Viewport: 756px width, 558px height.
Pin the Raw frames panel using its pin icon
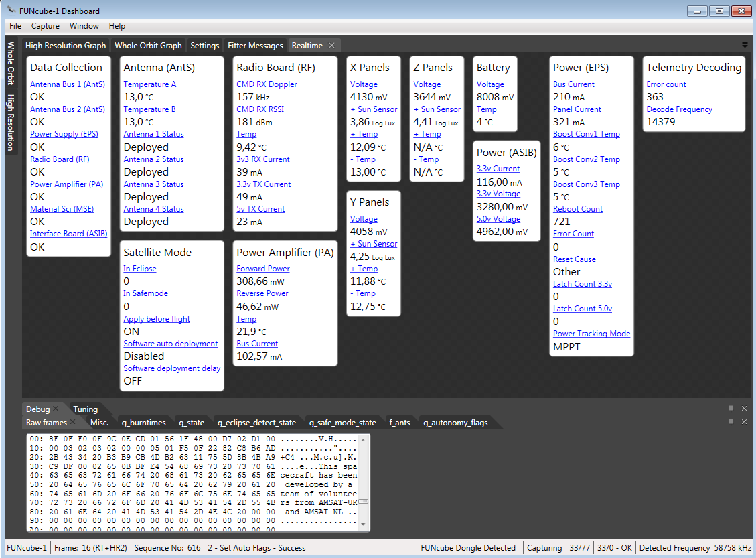pyautogui.click(x=731, y=422)
